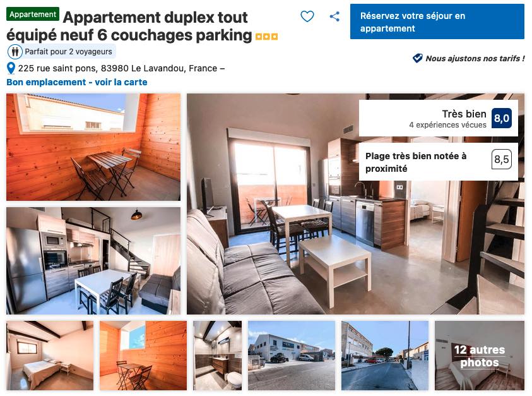Click the 8,5 beach rating badge
This screenshot has width=532, height=396.
pyautogui.click(x=502, y=159)
